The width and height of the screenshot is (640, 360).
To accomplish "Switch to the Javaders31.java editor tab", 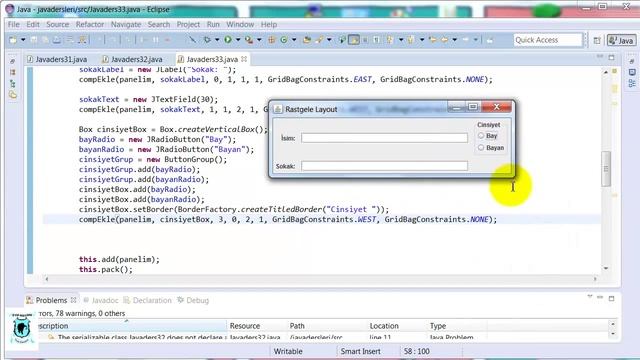I will [x=57, y=59].
